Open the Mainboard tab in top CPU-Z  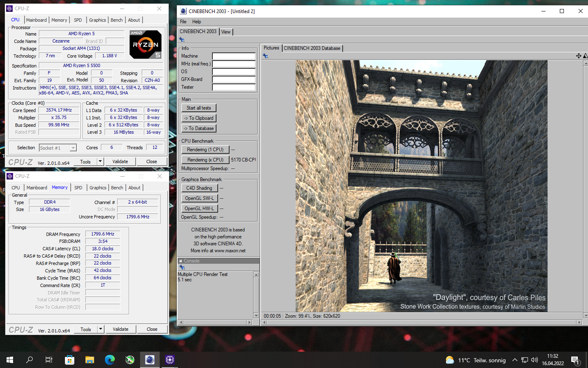click(36, 20)
